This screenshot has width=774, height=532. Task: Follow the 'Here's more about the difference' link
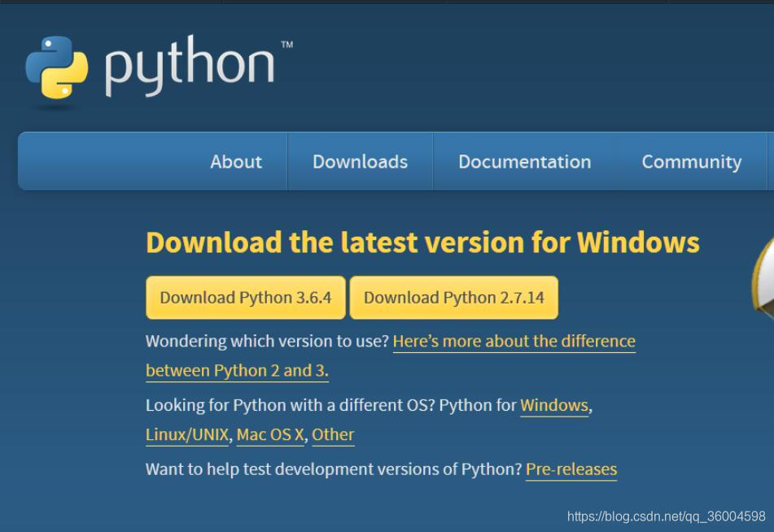[x=514, y=342]
